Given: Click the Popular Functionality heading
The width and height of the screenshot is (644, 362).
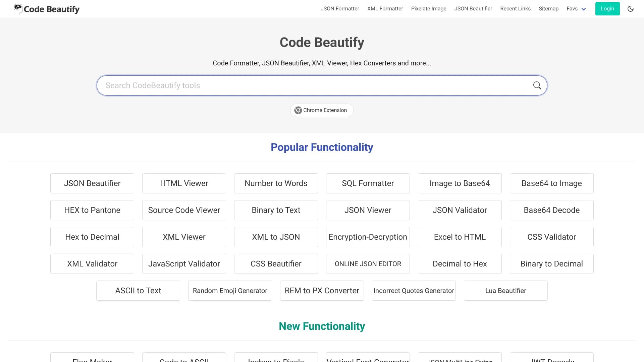Looking at the screenshot, I should [322, 147].
